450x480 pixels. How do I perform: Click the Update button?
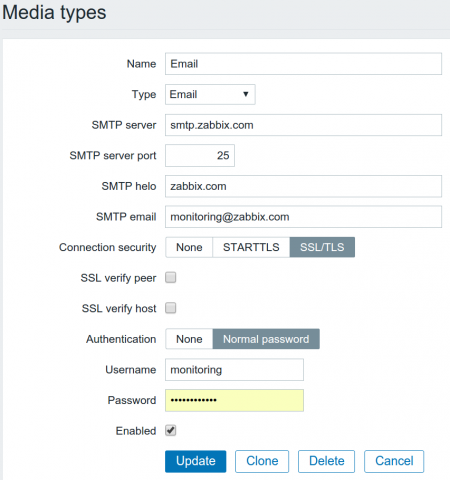point(196,461)
